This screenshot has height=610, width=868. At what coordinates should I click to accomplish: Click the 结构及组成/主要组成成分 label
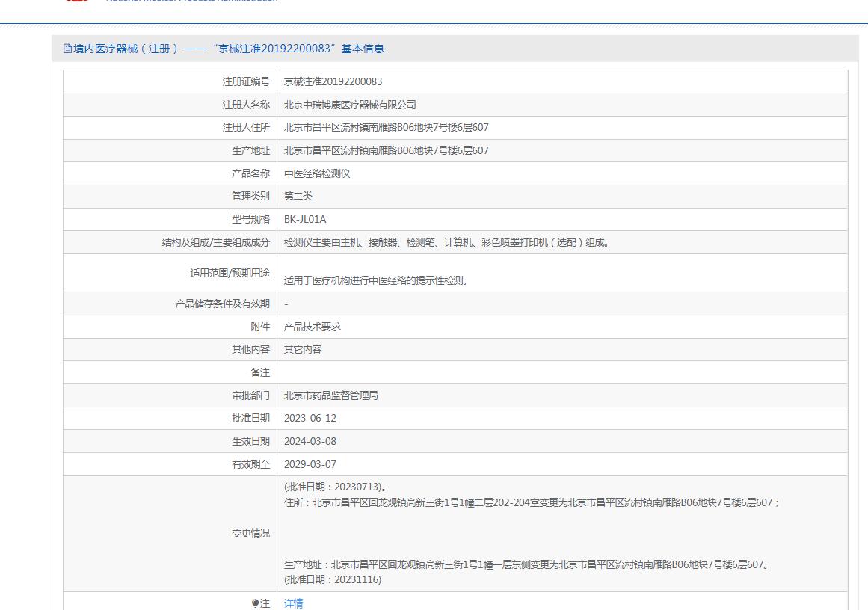(x=216, y=242)
